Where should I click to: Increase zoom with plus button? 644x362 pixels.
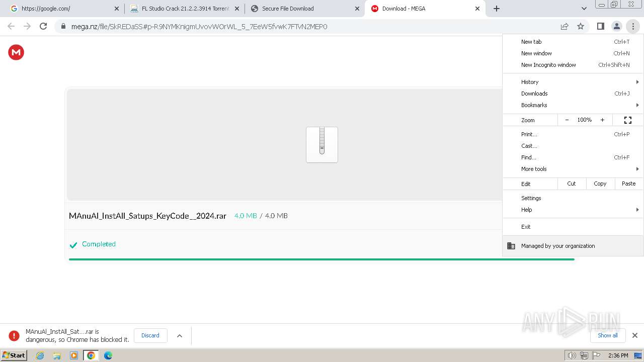click(602, 120)
